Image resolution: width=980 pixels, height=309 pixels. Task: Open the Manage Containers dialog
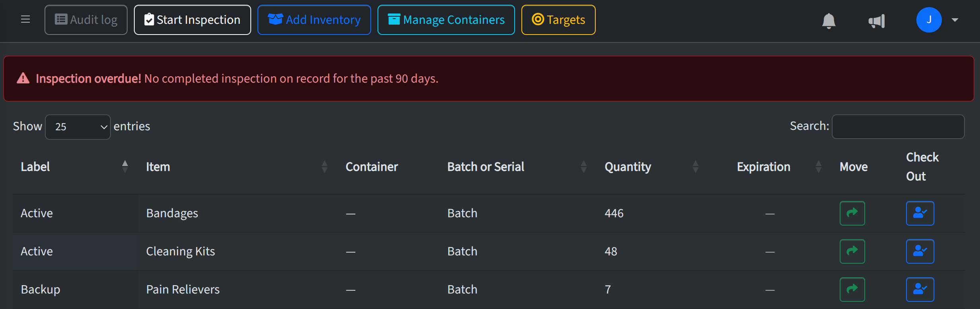coord(445,19)
